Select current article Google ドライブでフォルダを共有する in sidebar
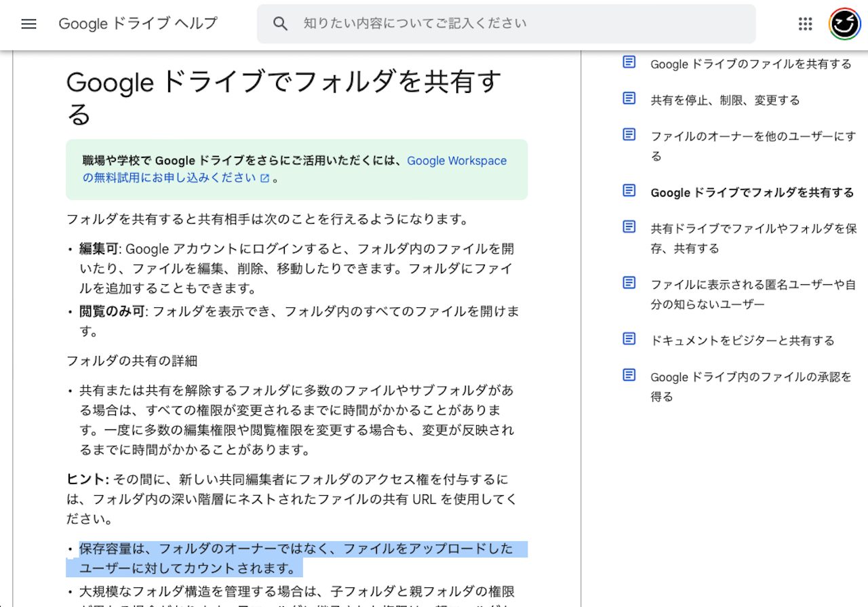 click(x=752, y=193)
